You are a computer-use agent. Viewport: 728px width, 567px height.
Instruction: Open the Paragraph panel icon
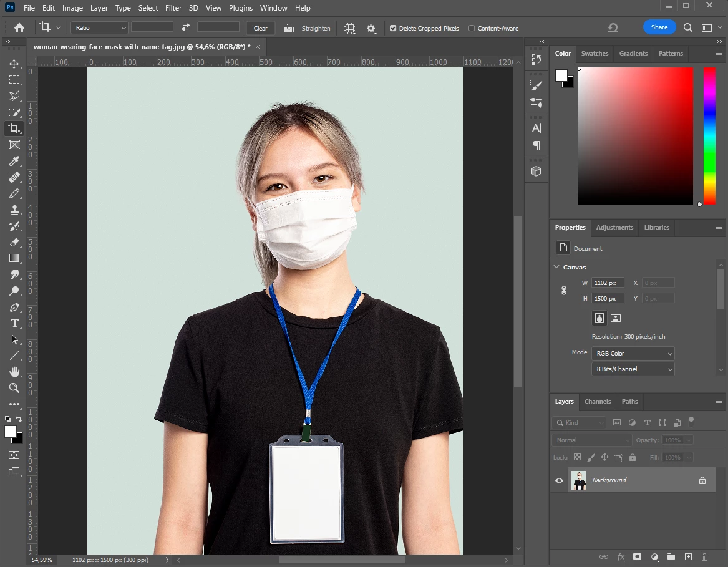[x=536, y=146]
